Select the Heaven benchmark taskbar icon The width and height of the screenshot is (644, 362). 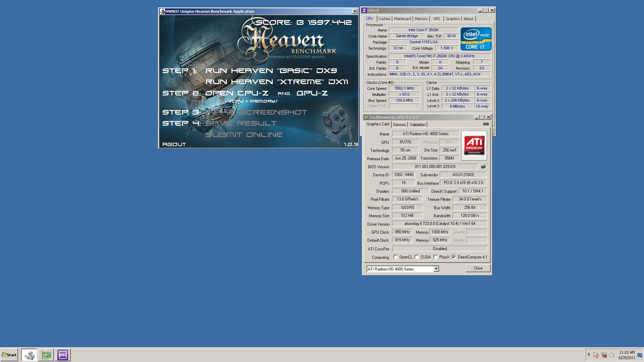30,355
